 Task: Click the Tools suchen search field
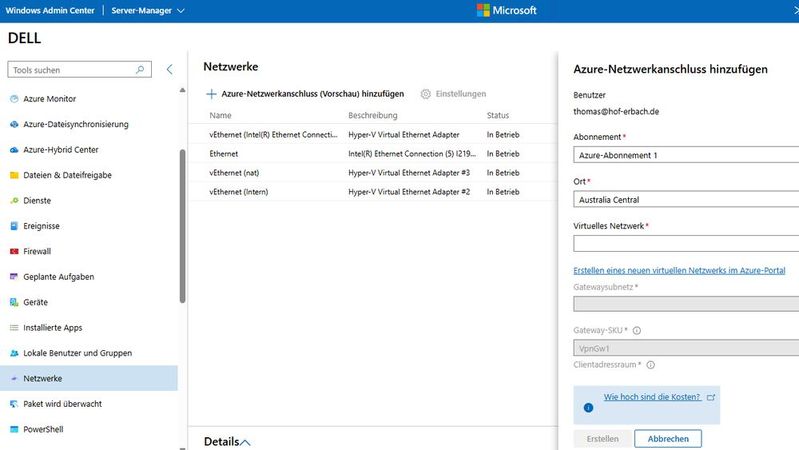79,70
